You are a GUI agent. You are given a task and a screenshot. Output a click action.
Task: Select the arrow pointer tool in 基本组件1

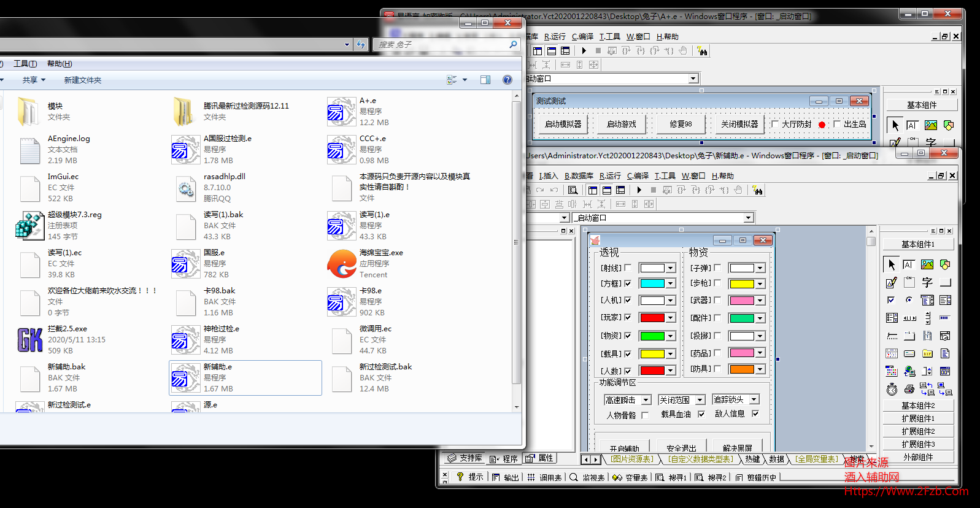892,264
